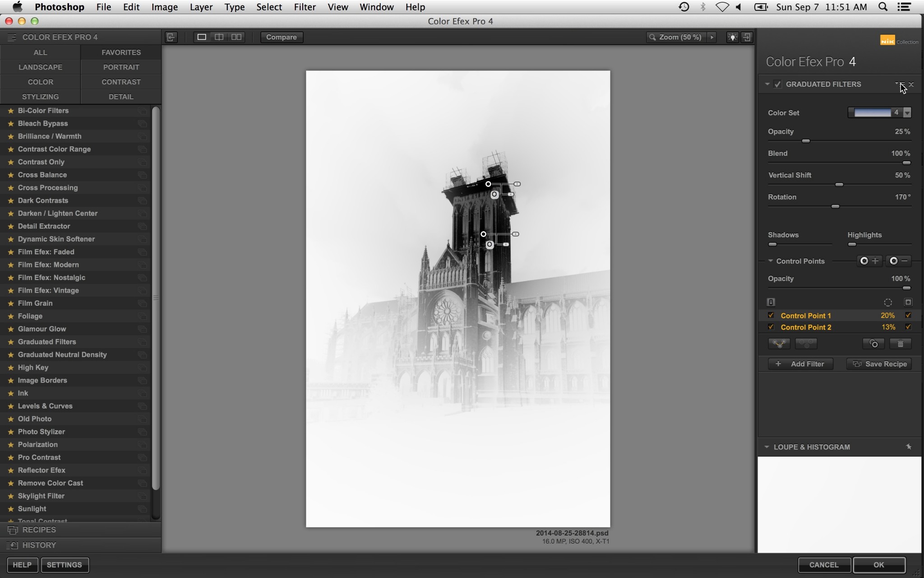
Task: Select the Stylizing category tab
Action: coord(41,97)
